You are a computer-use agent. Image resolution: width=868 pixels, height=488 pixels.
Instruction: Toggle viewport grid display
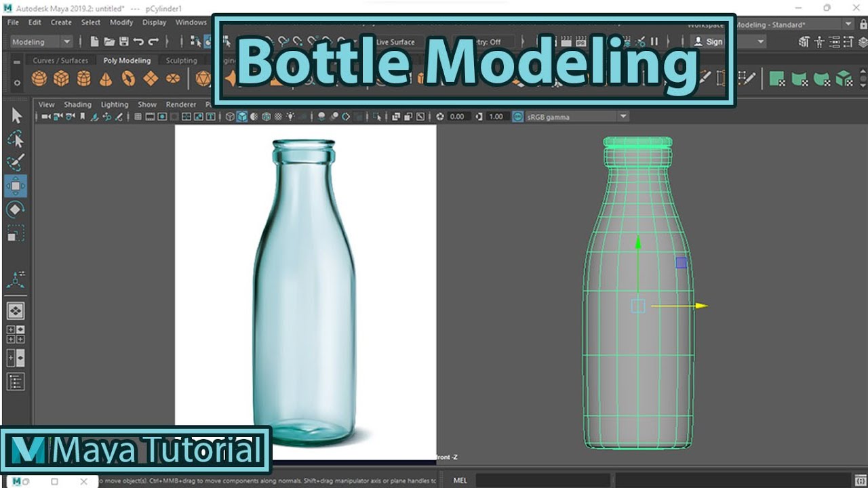(x=138, y=117)
